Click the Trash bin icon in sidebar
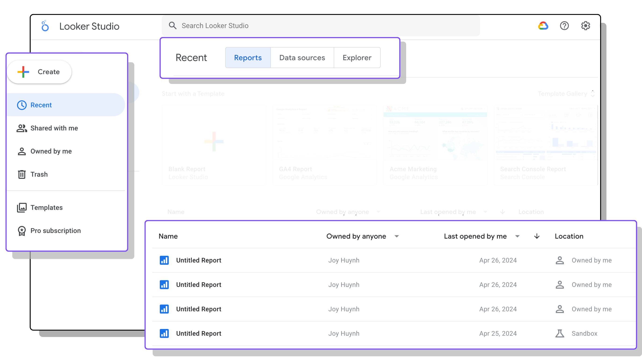Viewport: 642px width, 364px height. (x=22, y=174)
